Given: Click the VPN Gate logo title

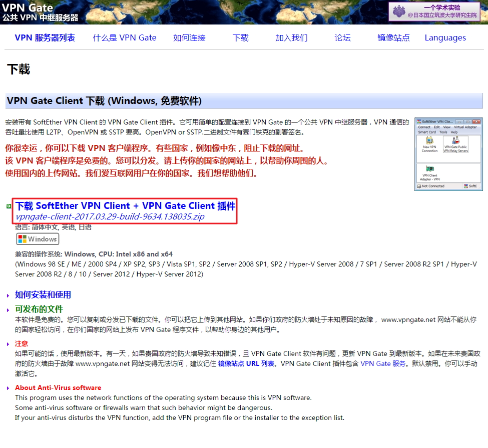Looking at the screenshot, I should pyautogui.click(x=28, y=7).
